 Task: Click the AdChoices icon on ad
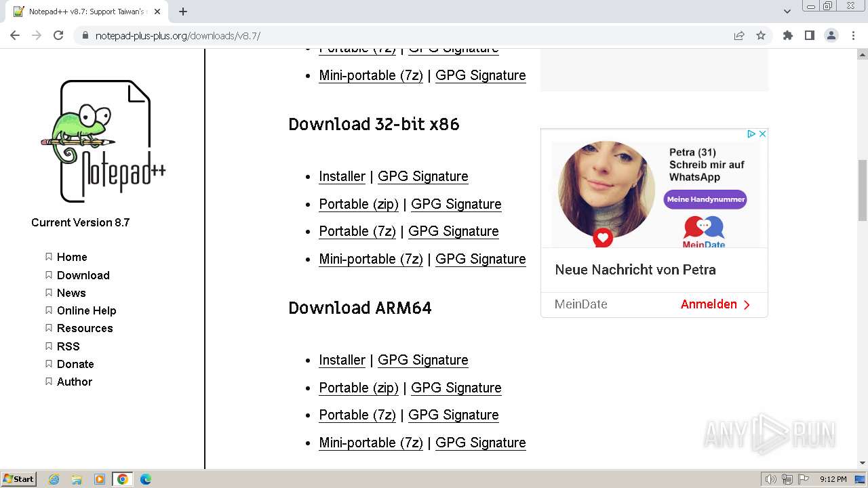[751, 134]
